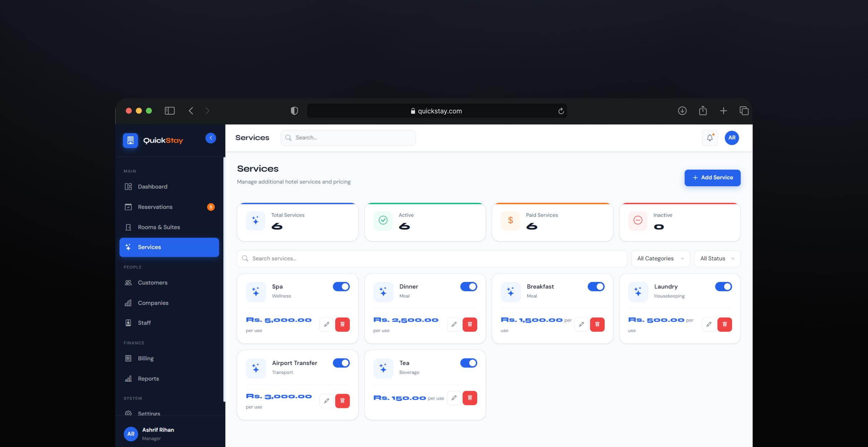868x447 pixels.
Task: Click the Add Service button
Action: [x=712, y=178]
